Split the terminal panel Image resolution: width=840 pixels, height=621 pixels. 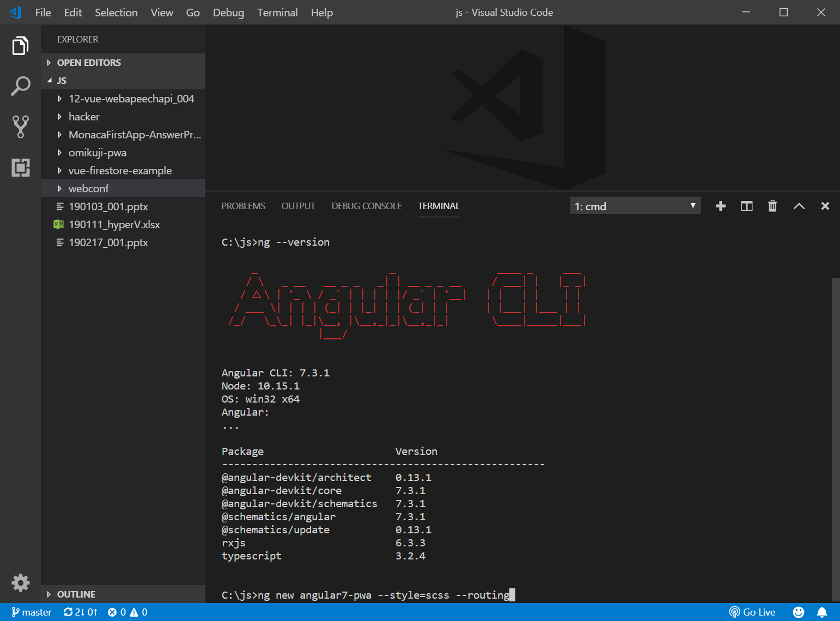(x=746, y=206)
